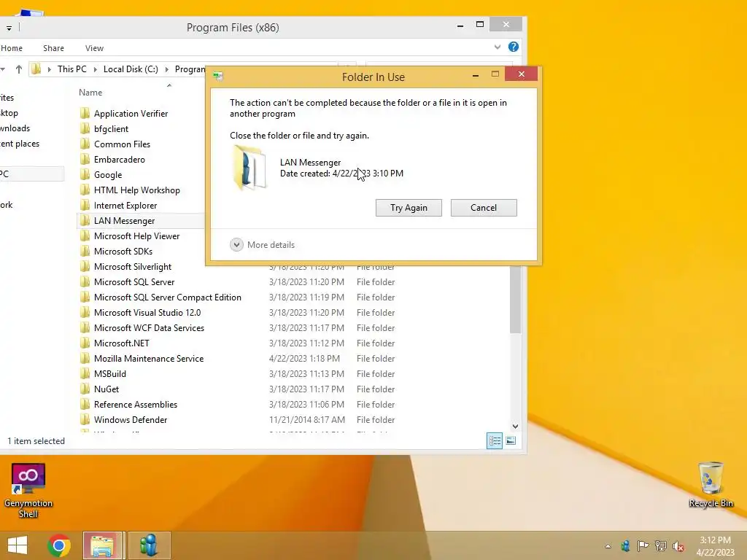Screen dimensions: 747x560
Task: Select the Microsoft SQL Server folder icon
Action: coord(85,282)
